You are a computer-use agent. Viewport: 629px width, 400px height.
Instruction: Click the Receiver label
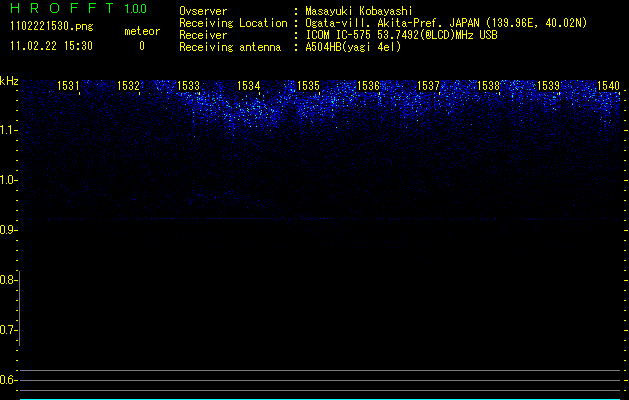pyautogui.click(x=203, y=35)
